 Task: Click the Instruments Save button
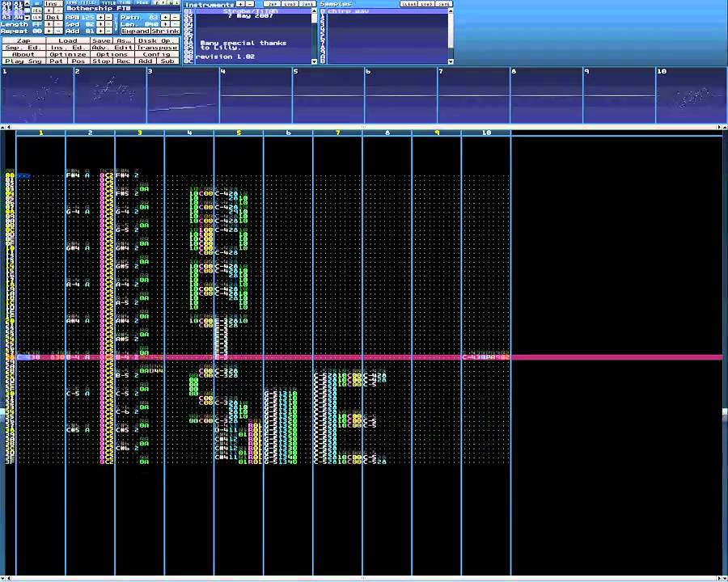point(307,4)
